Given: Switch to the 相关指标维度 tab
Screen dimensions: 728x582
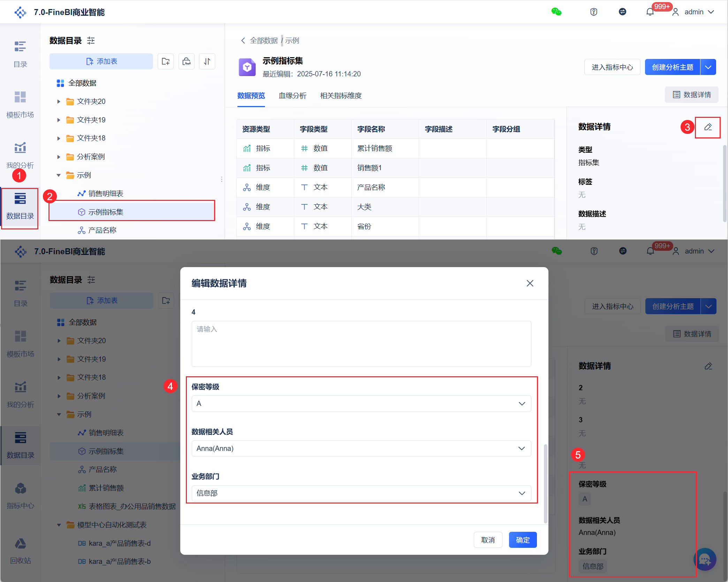Looking at the screenshot, I should 341,96.
